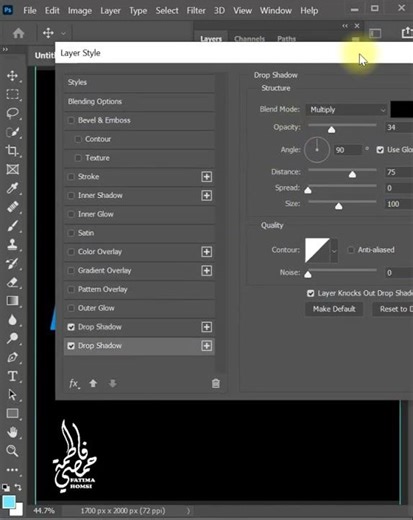This screenshot has height=520, width=413.
Task: Add another Color Overlay with plus button
Action: [x=207, y=252]
